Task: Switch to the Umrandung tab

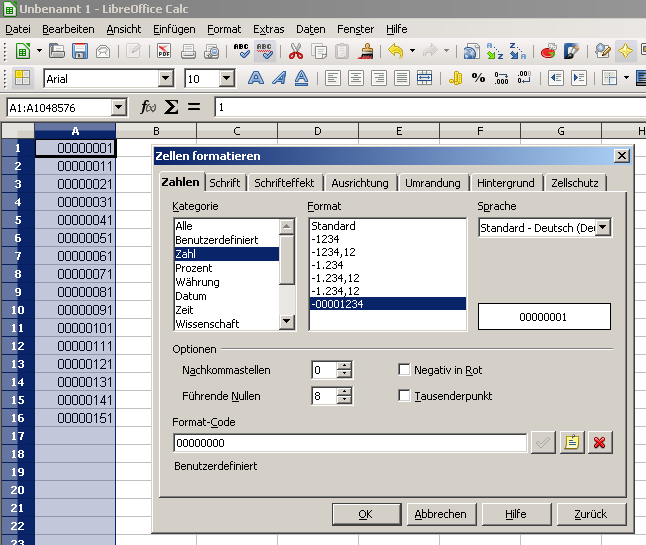Action: click(433, 183)
